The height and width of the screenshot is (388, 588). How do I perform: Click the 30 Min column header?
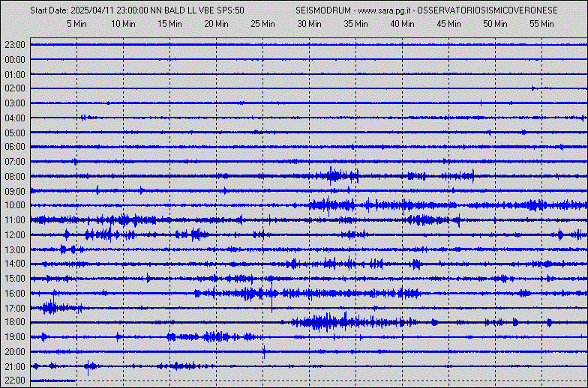(309, 24)
